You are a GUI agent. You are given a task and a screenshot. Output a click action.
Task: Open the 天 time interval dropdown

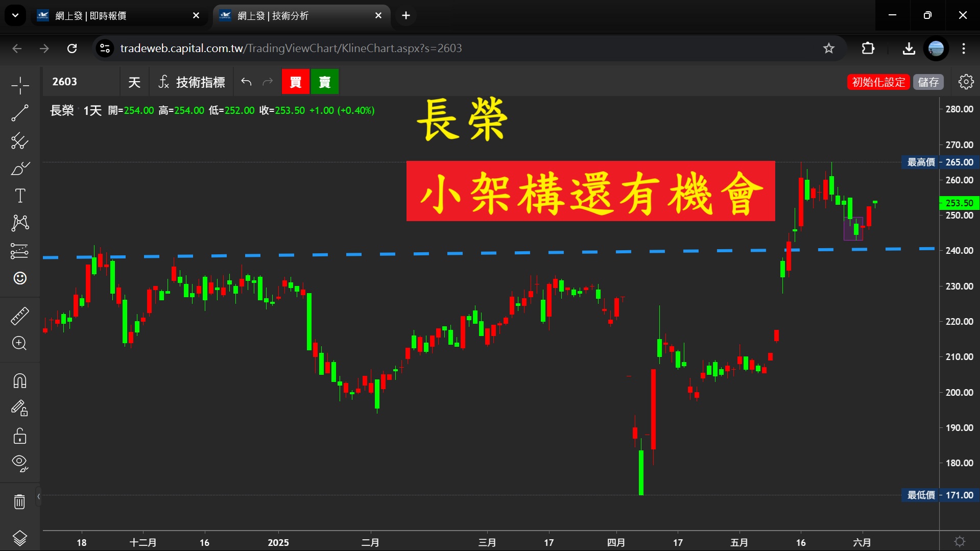click(x=134, y=82)
